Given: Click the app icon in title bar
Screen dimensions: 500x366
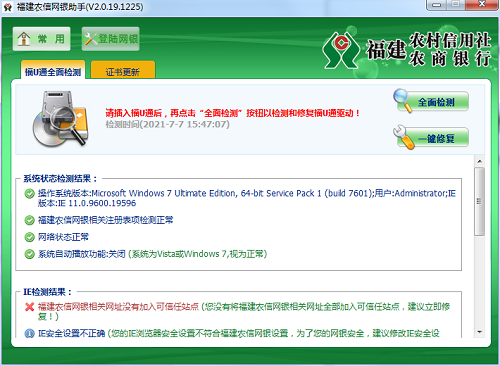Looking at the screenshot, I should 7,7.
